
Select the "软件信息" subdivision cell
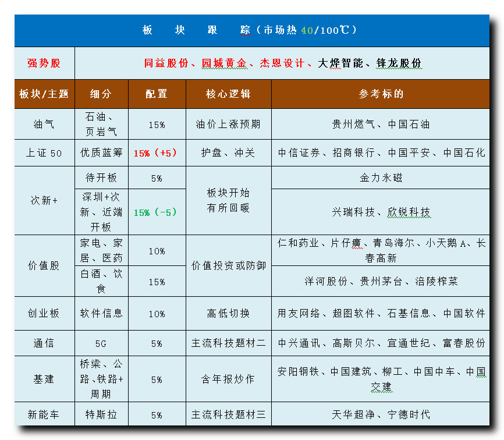pos(101,313)
